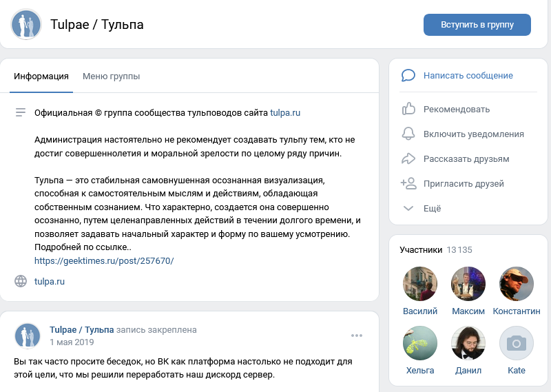Click the pinned post date 1 мая 2019
Viewport: 551px width, 392px height.
click(72, 342)
